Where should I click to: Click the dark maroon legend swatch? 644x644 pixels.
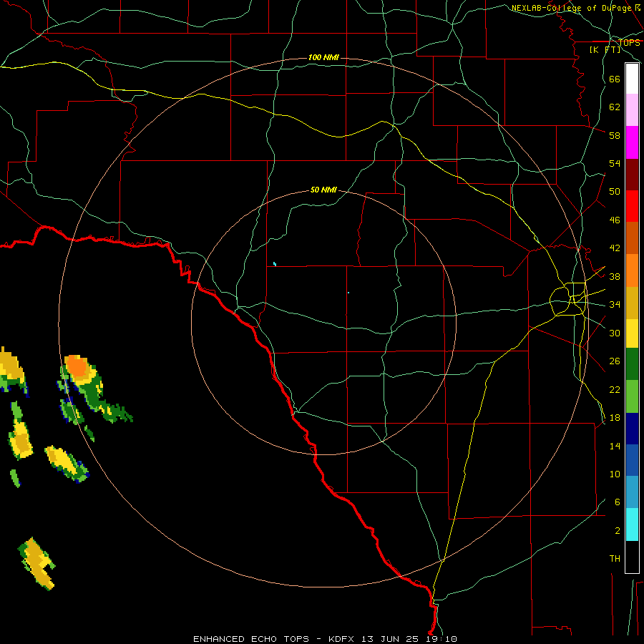pos(632,175)
